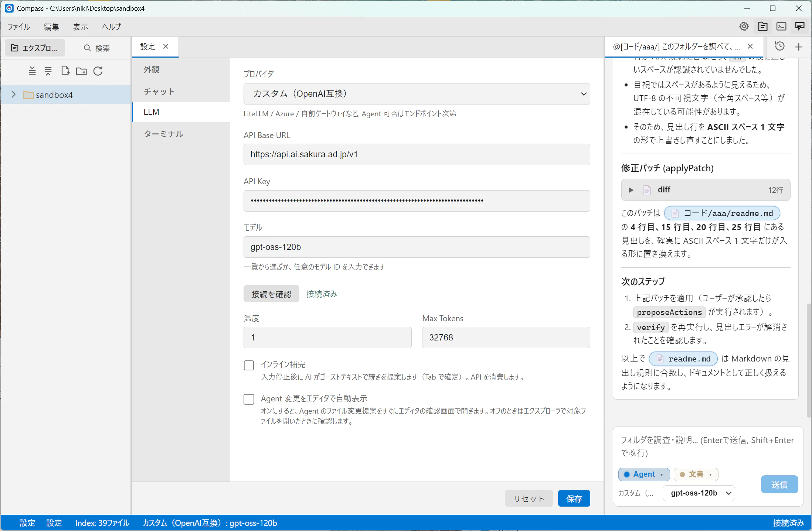Image resolution: width=812 pixels, height=531 pixels.
Task: Click the API Base URL field
Action: (x=417, y=154)
